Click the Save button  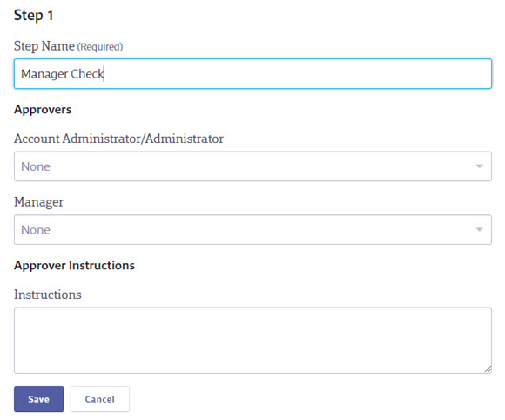[38, 399]
